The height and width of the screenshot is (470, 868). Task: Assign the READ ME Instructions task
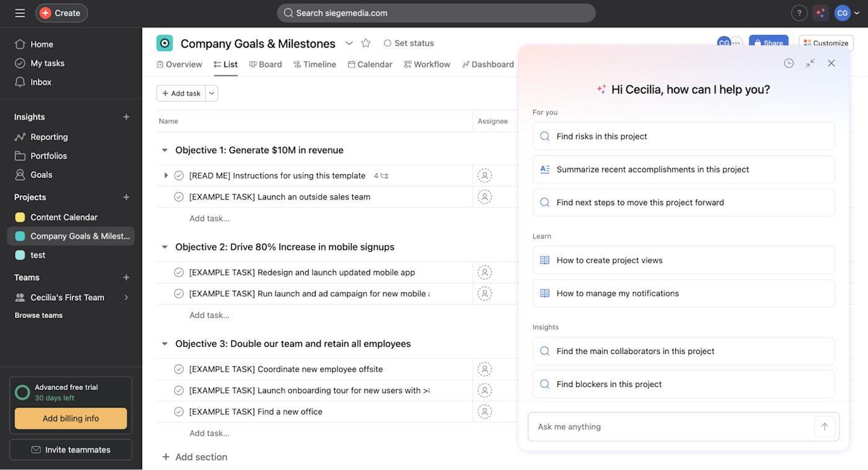click(484, 176)
